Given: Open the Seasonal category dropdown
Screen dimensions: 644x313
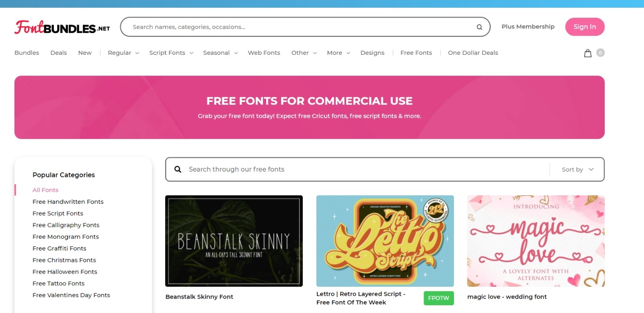Looking at the screenshot, I should coord(220,53).
